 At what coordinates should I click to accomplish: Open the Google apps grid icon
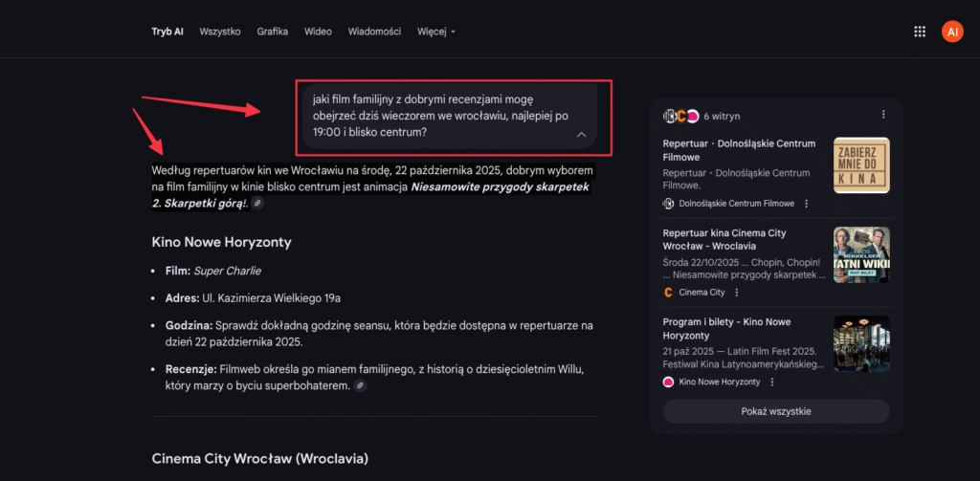point(920,32)
